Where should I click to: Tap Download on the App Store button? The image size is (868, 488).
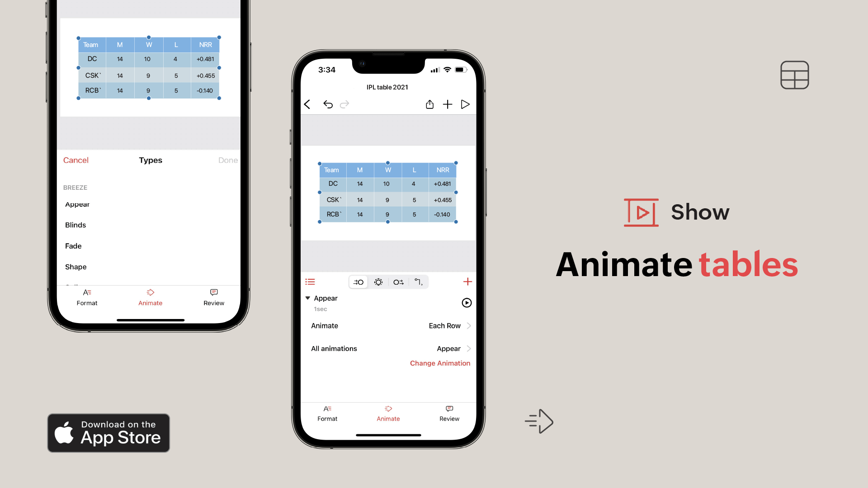[108, 432]
